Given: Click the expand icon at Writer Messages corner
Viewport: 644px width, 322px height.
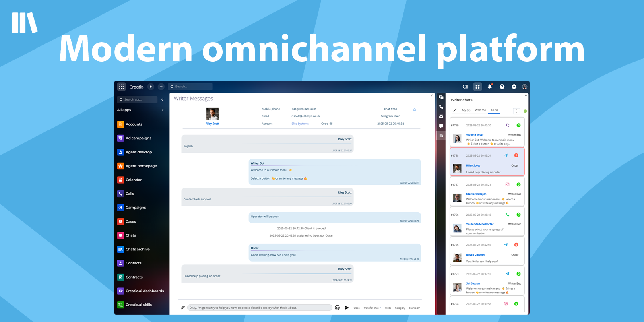Looking at the screenshot, I should pyautogui.click(x=432, y=95).
